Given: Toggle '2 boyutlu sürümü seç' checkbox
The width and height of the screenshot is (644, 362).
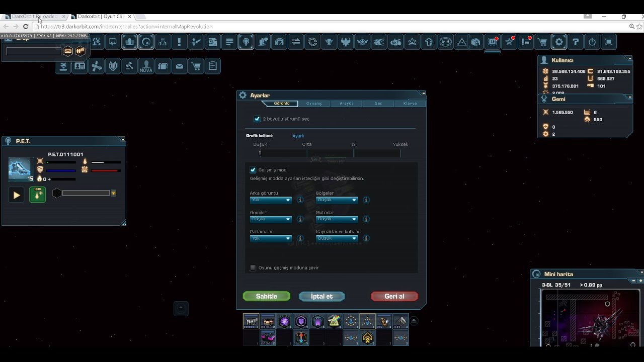Looking at the screenshot, I should (x=257, y=119).
